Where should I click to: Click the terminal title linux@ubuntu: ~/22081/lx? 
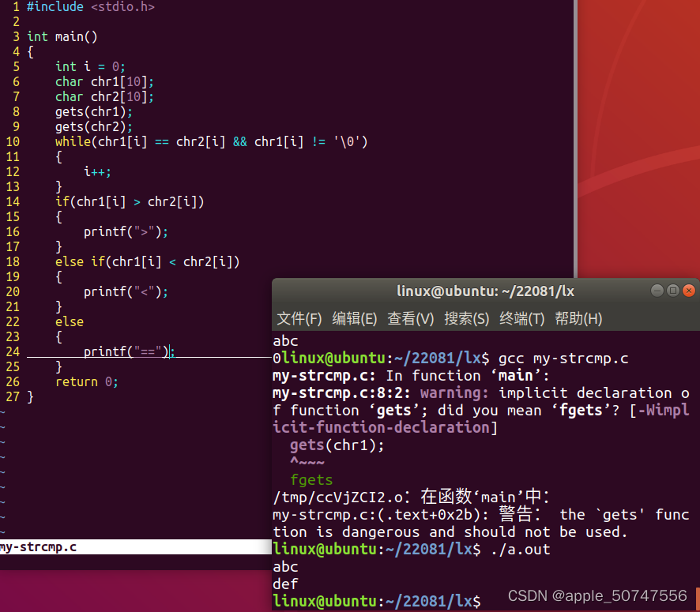485,291
